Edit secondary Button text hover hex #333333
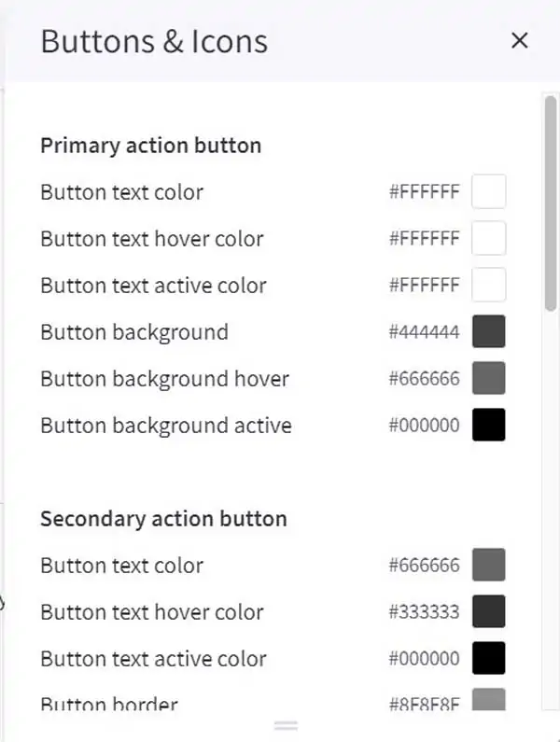Image resolution: width=560 pixels, height=742 pixels. [424, 612]
